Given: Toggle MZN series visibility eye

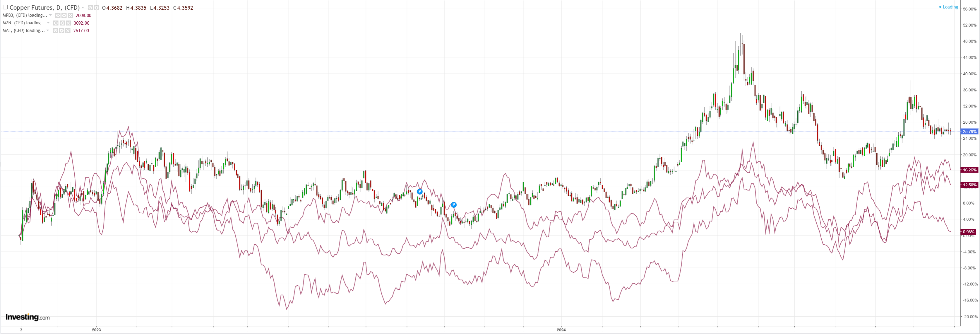Looking at the screenshot, I should point(56,23).
